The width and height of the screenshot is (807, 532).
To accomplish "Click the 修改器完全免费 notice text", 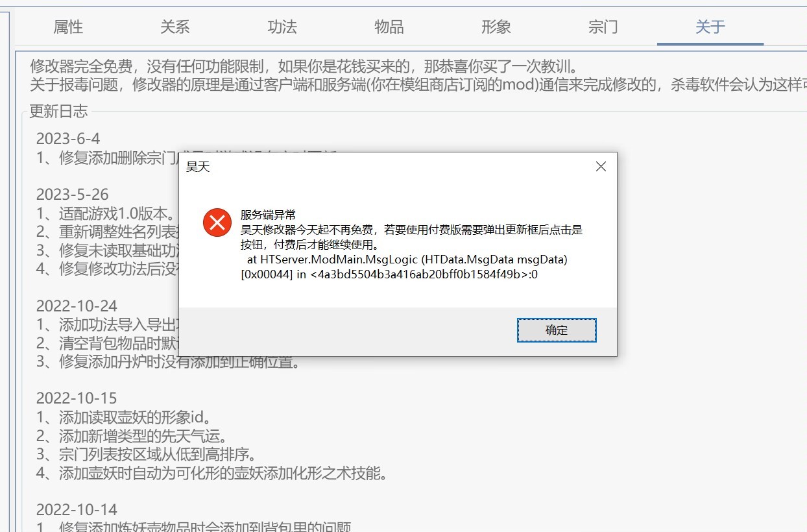I will pos(81,66).
